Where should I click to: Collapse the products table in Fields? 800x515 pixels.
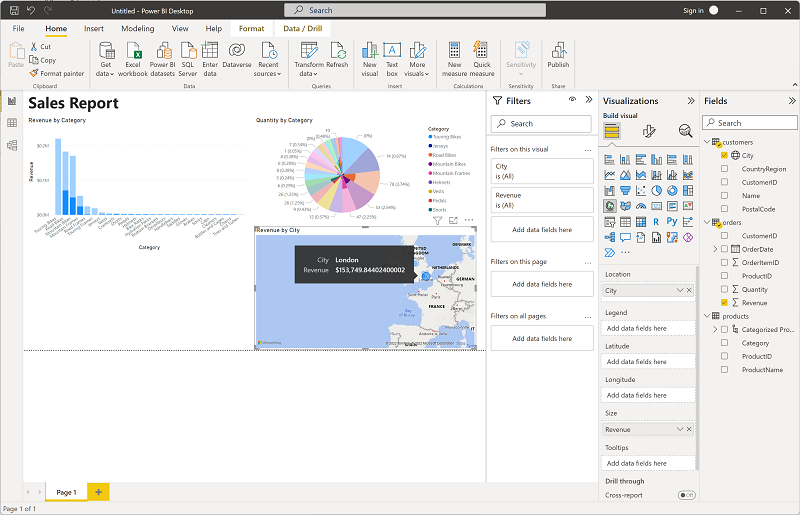[707, 316]
